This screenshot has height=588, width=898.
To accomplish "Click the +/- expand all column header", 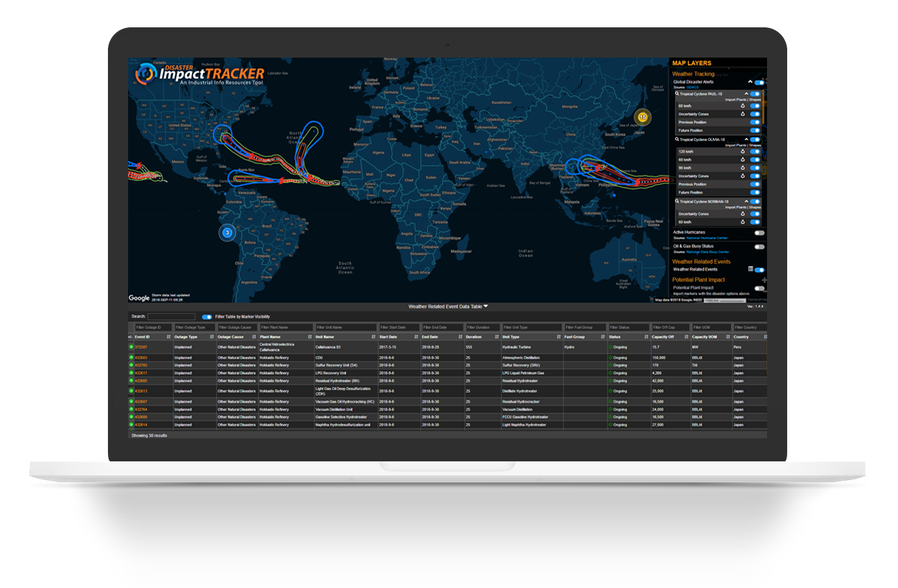I will tap(130, 337).
